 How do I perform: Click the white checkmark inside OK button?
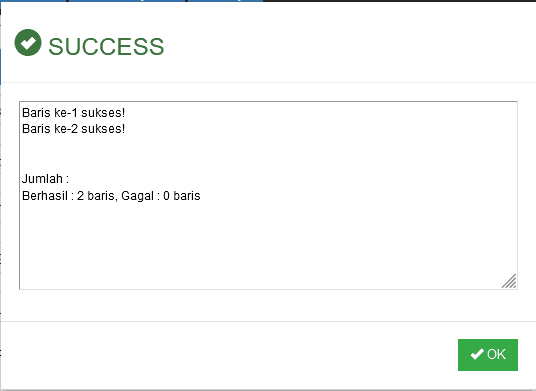pyautogui.click(x=477, y=354)
